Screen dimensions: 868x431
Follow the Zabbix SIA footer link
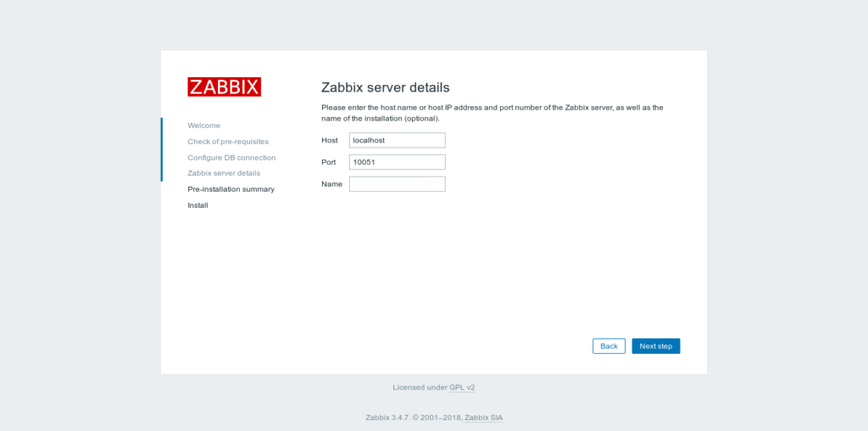click(483, 417)
